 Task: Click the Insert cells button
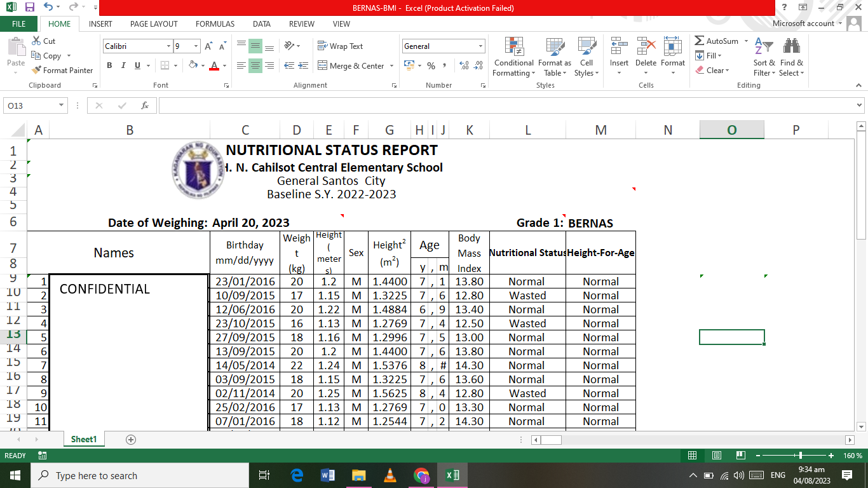pos(618,57)
